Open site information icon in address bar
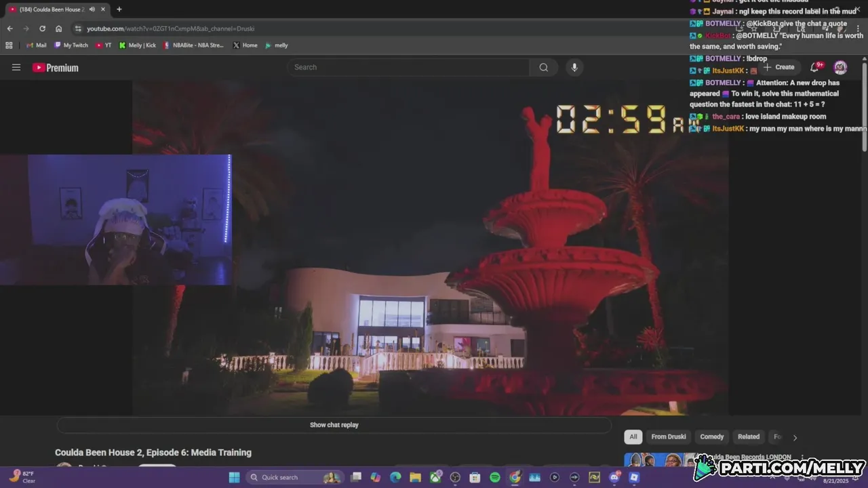The width and height of the screenshot is (868, 488). coord(78,28)
